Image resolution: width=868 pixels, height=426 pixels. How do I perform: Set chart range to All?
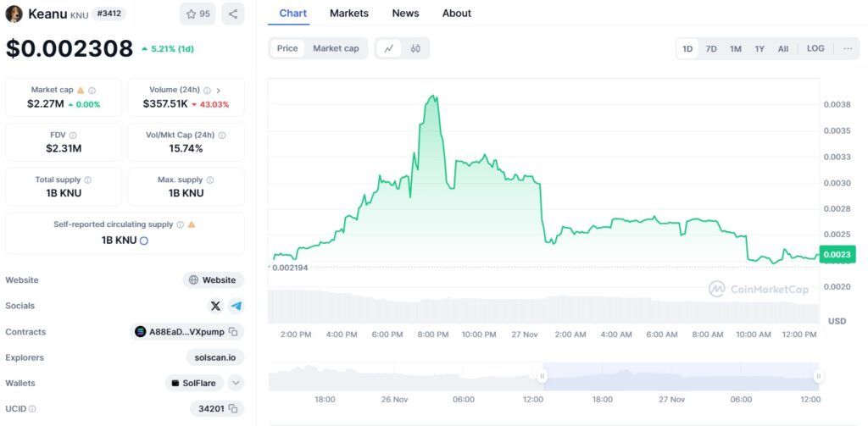click(782, 48)
